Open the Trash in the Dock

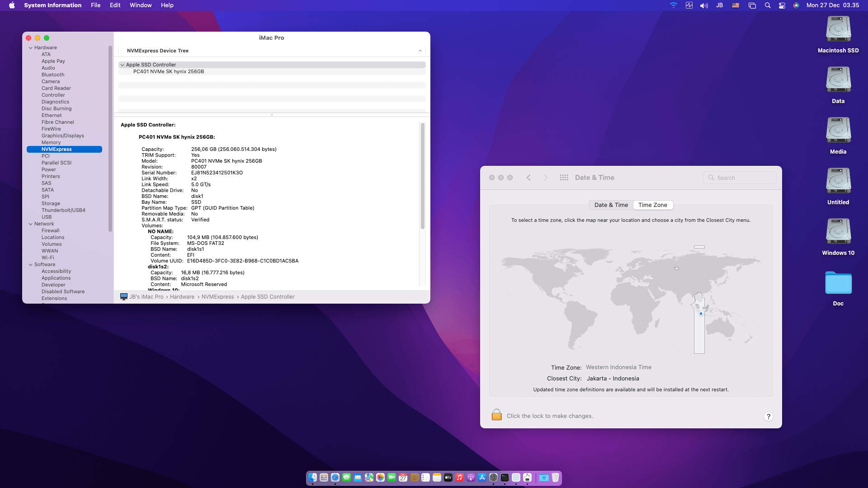pos(555,478)
